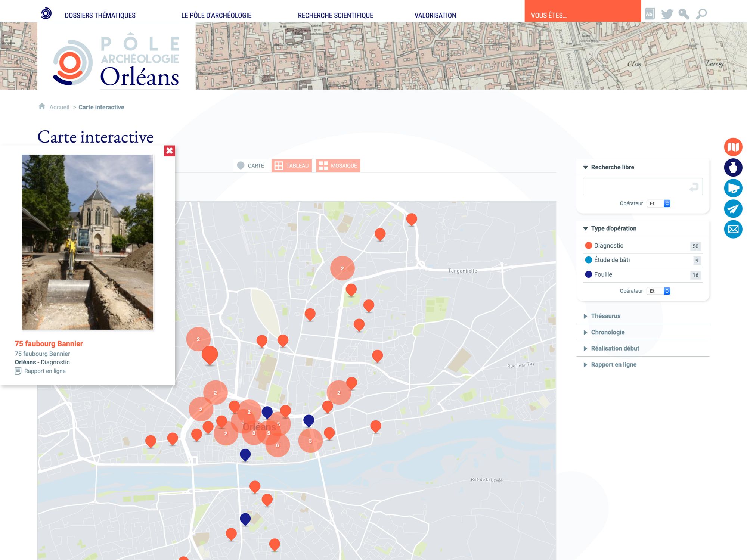747x560 pixels.
Task: Click the Accueil breadcrumb link
Action: [59, 107]
